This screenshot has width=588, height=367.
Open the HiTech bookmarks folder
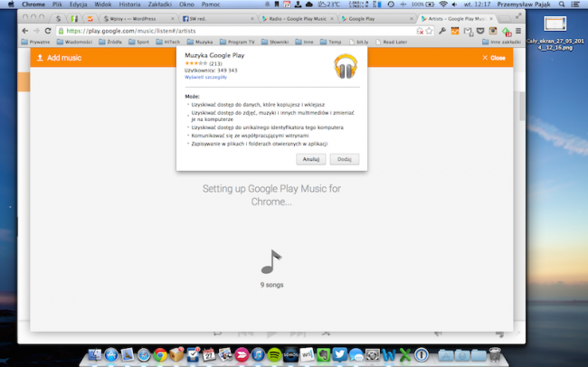(167, 42)
